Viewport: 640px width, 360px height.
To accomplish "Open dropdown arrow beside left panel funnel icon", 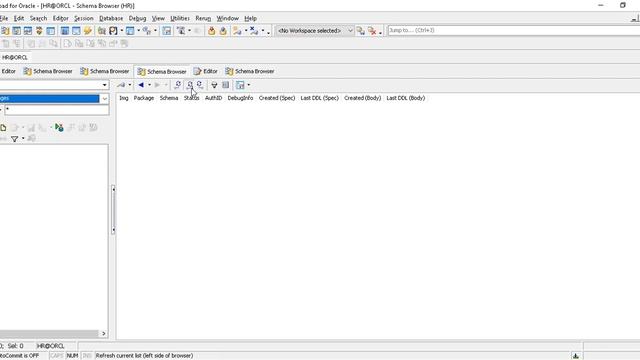I will coord(23,139).
